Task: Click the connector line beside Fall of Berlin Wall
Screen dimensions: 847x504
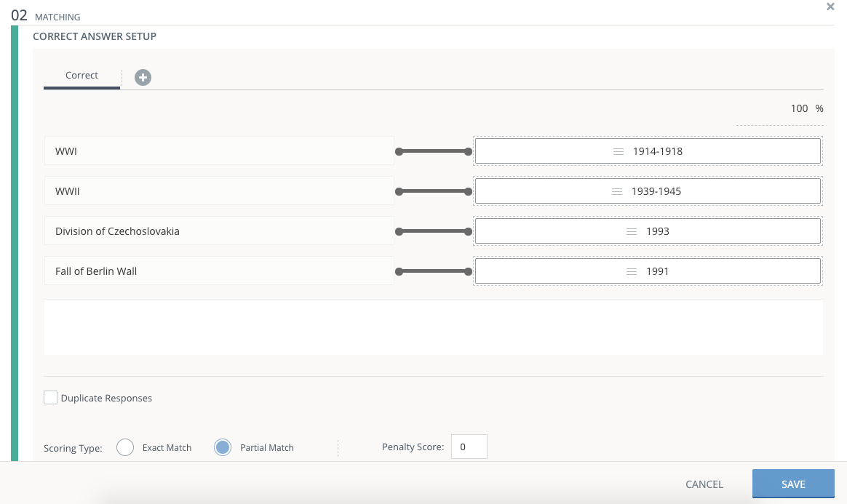Action: 434,271
